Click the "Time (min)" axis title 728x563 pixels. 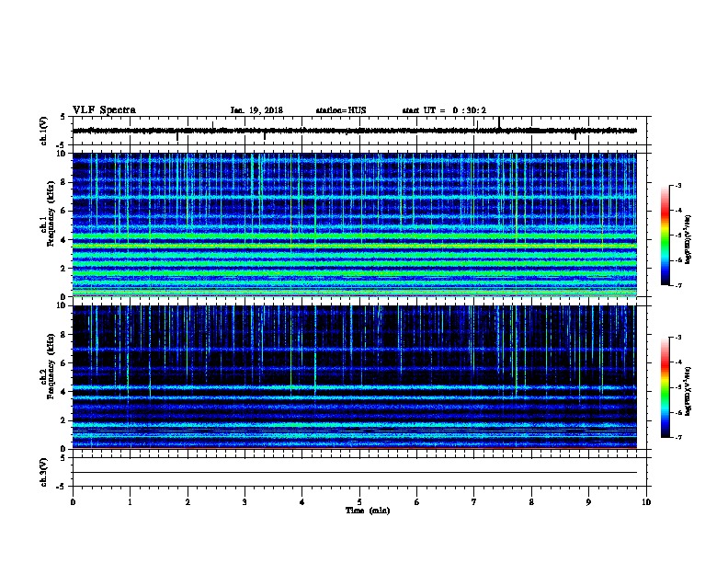368,511
